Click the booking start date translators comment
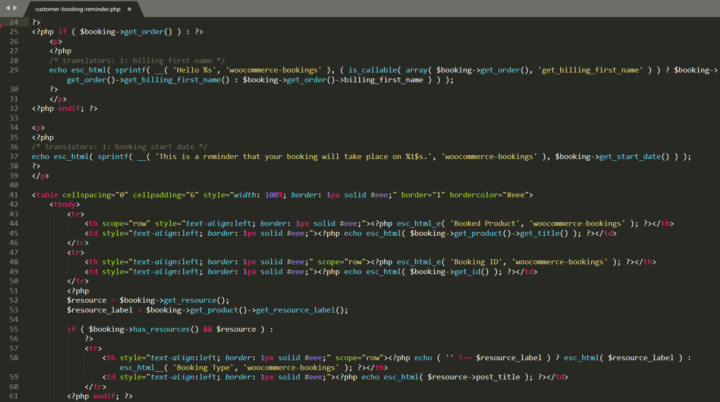720x402 pixels. click(119, 147)
